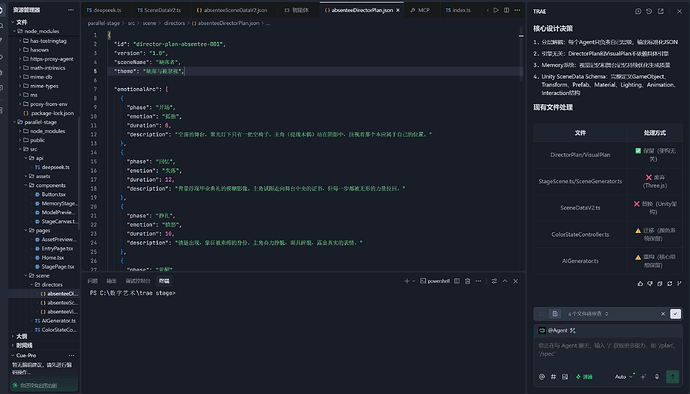Screen dimensions: 690x394
Task: Open the Auto model dropdown
Action: coord(624,377)
